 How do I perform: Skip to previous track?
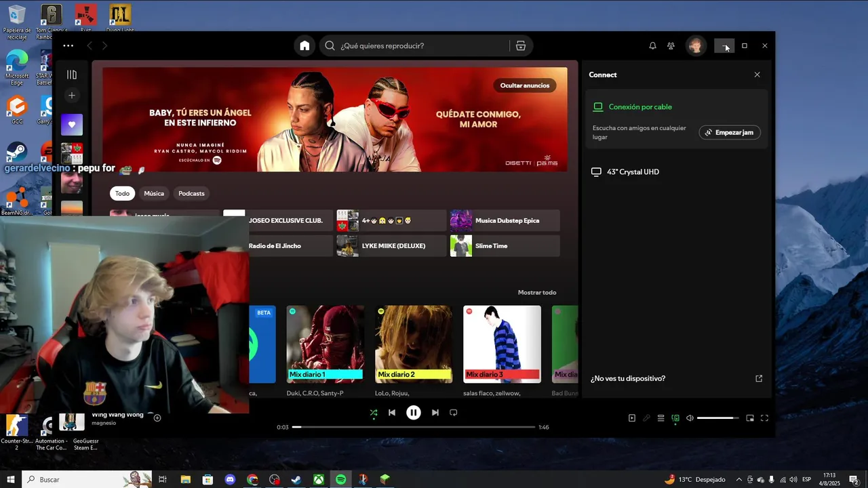pyautogui.click(x=392, y=412)
